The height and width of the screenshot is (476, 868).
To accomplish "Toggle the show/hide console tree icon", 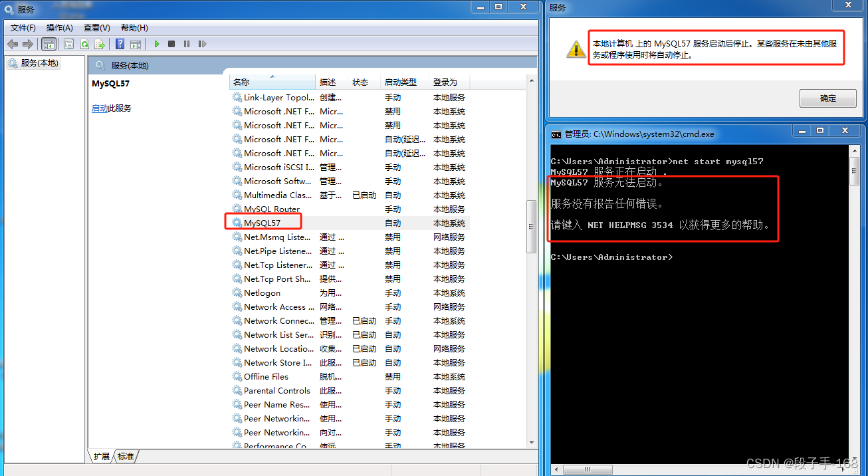I will pos(49,44).
